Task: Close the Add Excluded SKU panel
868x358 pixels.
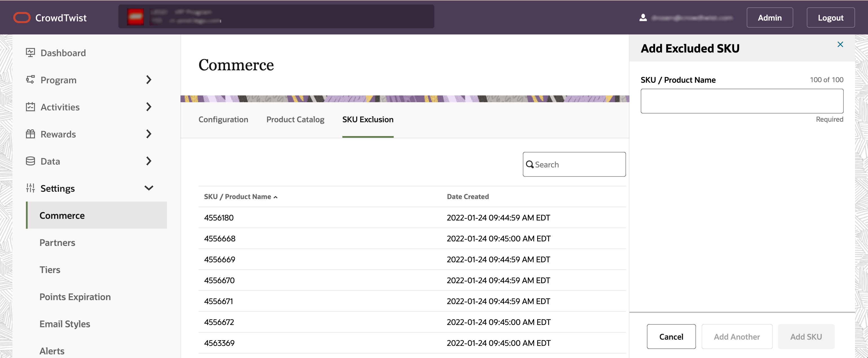Action: click(x=840, y=45)
